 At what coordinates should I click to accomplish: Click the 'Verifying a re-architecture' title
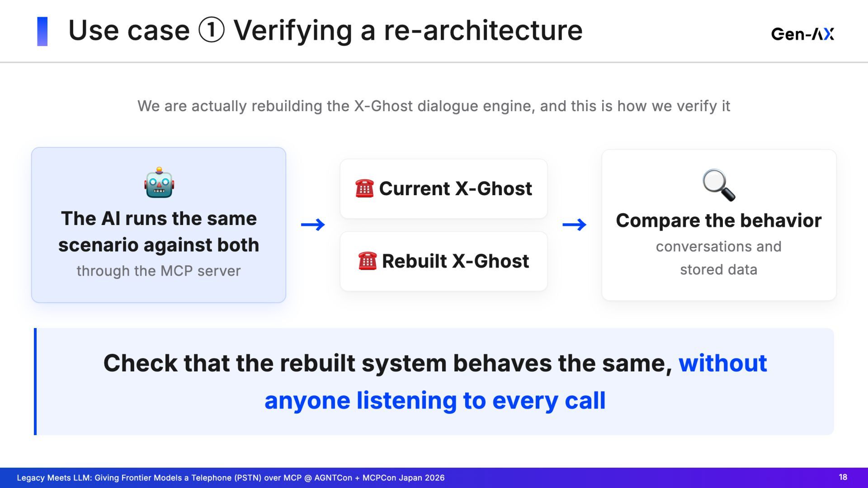coord(408,31)
